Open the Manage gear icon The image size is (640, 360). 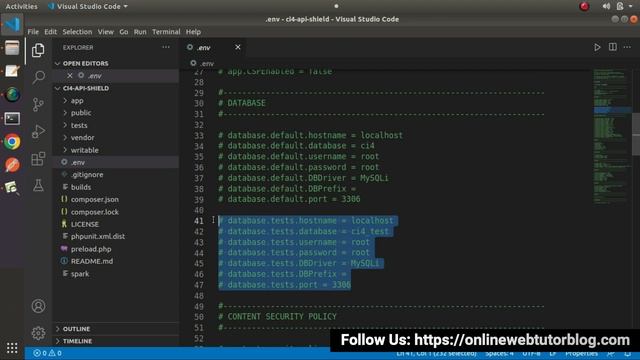click(x=38, y=333)
